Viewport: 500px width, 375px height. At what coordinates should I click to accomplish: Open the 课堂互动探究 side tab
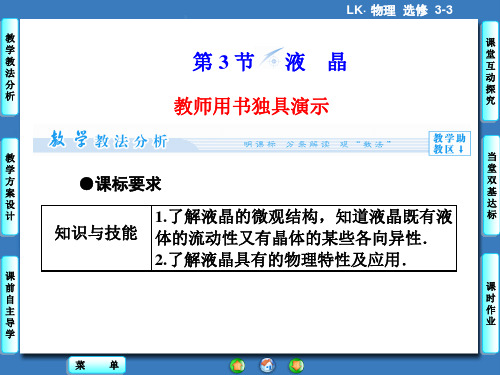[x=490, y=71]
